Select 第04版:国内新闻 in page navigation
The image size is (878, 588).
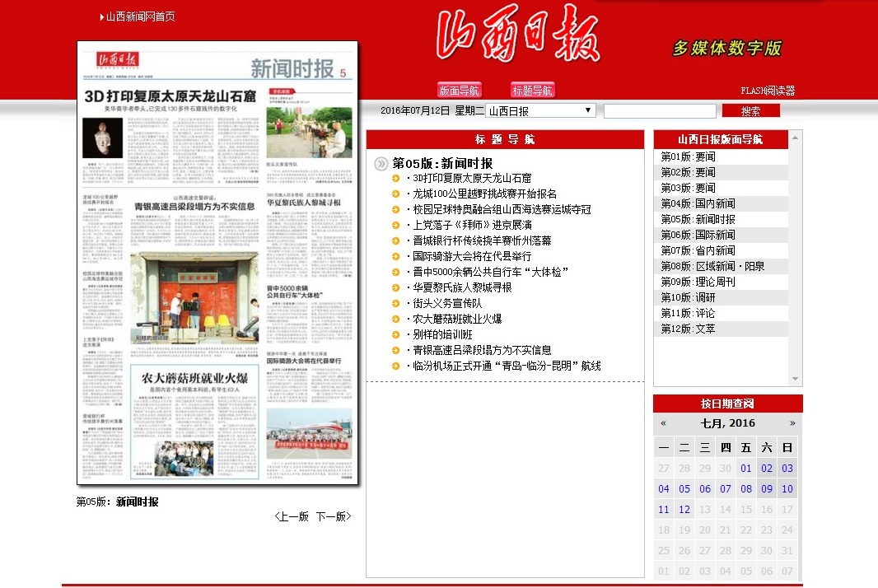[x=698, y=204]
